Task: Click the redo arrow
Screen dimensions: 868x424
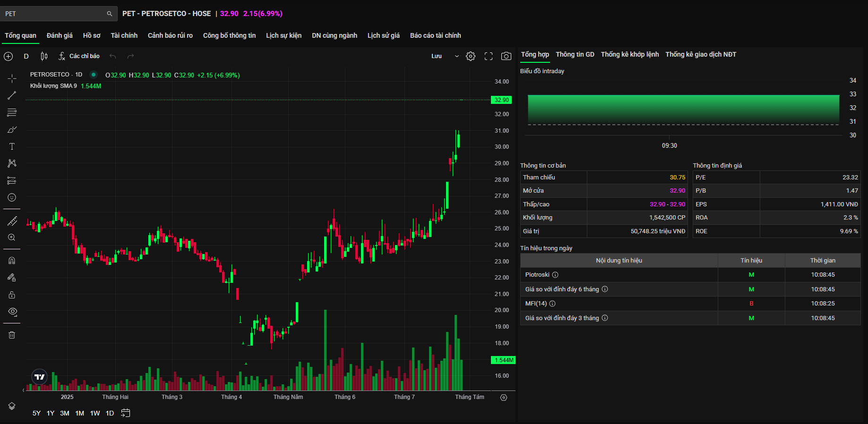Action: pyautogui.click(x=130, y=56)
